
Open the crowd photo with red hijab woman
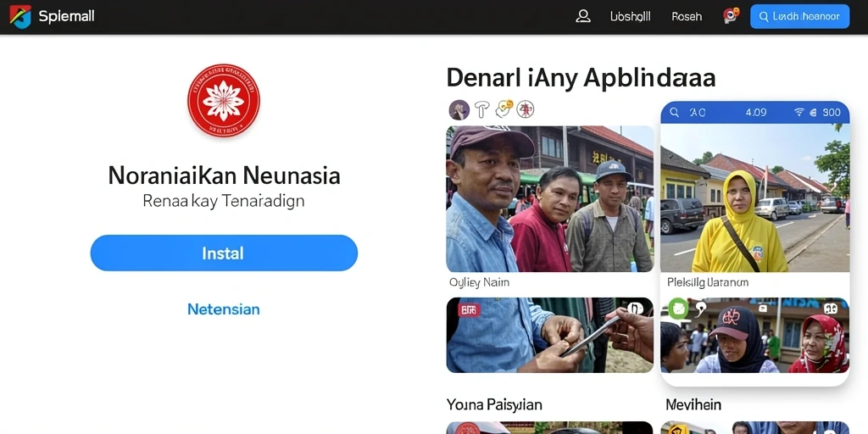[x=755, y=335]
